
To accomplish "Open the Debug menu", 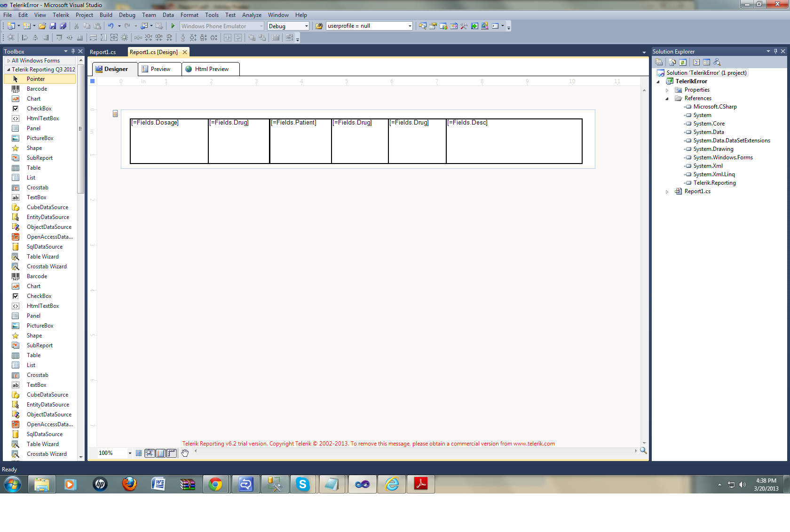I will pyautogui.click(x=127, y=15).
